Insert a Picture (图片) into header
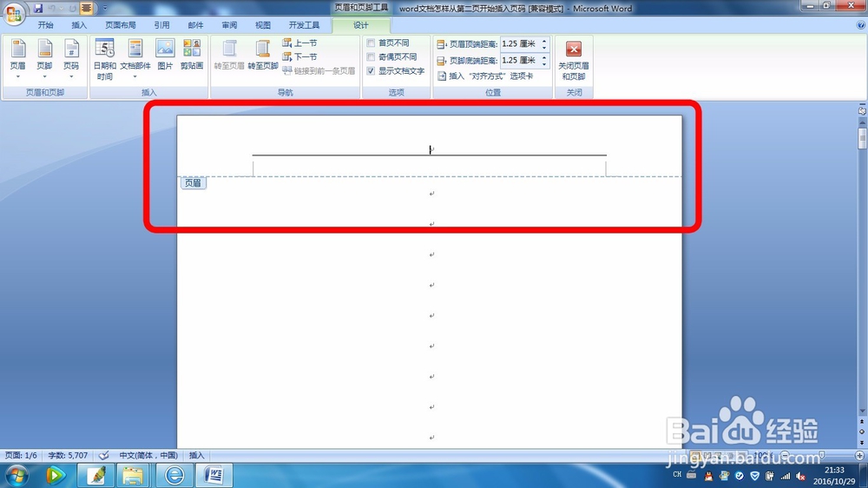 pyautogui.click(x=165, y=55)
